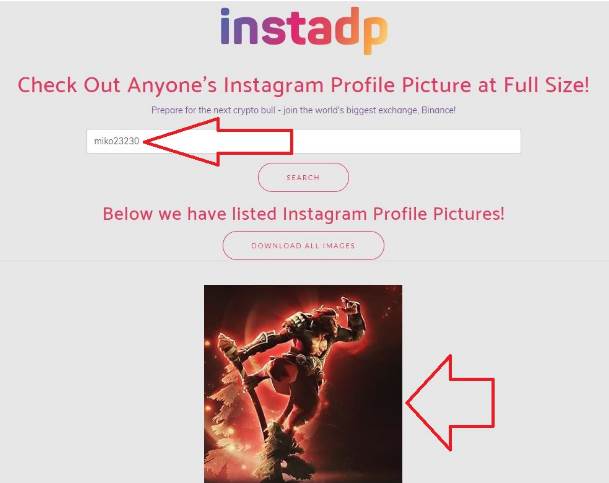The image size is (609, 483).
Task: Click the word Instagram in the top heading
Action: point(273,85)
